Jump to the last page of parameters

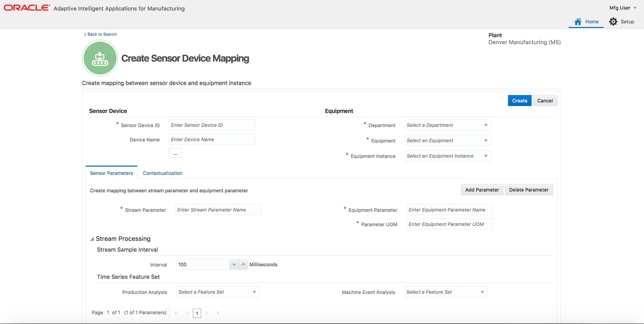coord(218,313)
